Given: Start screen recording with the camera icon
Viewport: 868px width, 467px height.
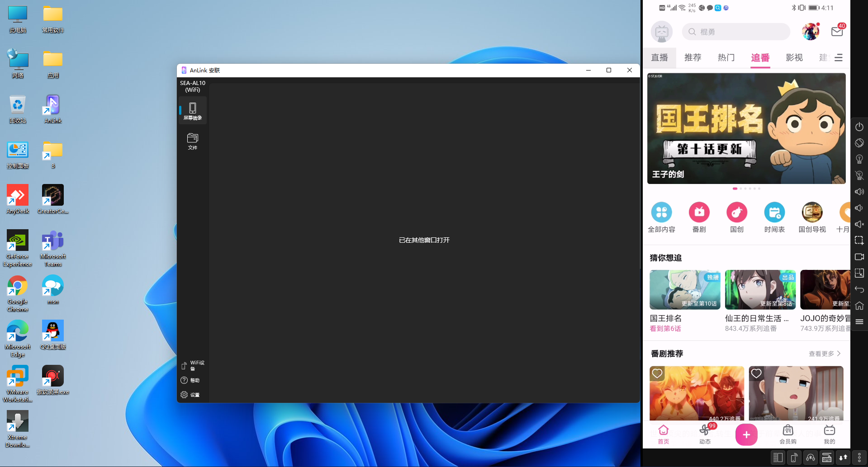Looking at the screenshot, I should tap(859, 257).
